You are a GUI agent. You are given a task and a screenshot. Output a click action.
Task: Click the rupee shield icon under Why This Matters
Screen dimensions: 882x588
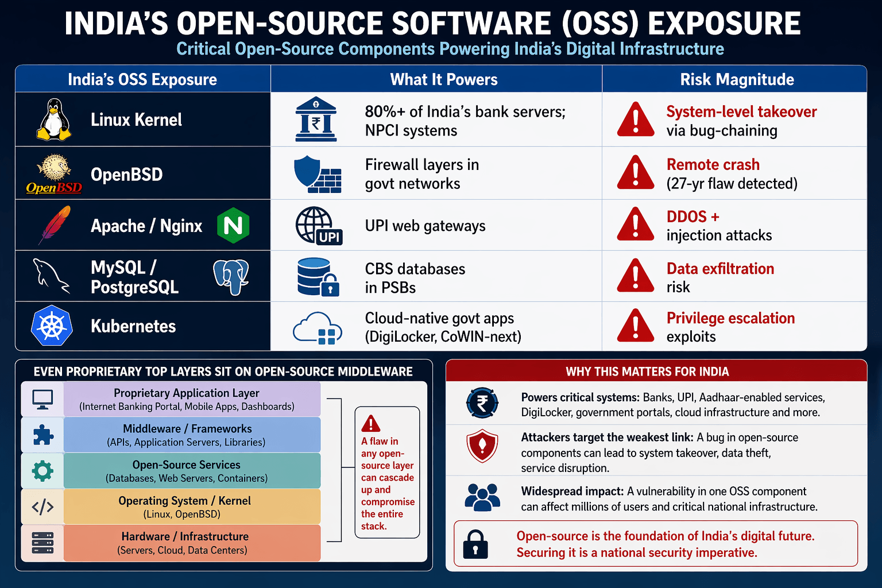[482, 403]
